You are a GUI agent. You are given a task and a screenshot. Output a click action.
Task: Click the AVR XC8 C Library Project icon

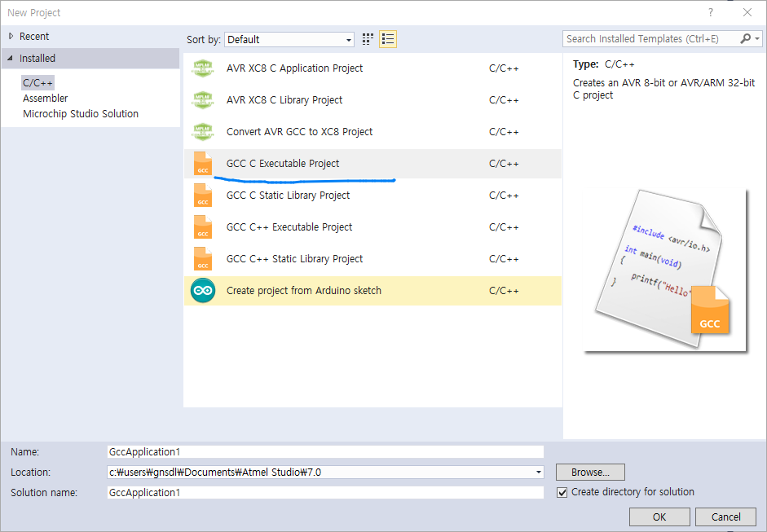click(202, 100)
